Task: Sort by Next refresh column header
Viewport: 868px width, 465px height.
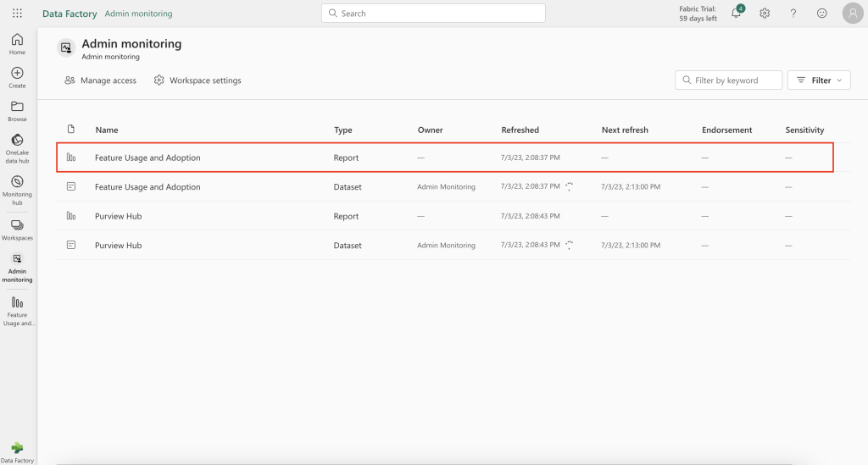Action: [625, 130]
